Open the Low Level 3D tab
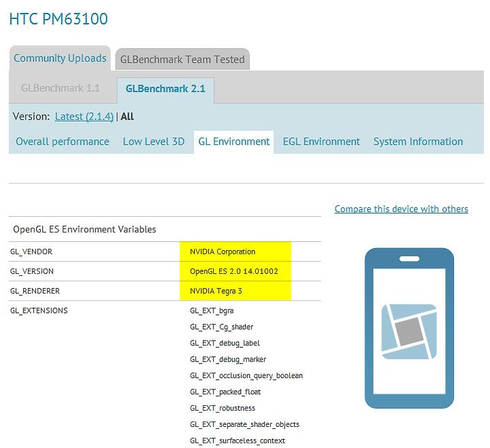Image resolution: width=490 pixels, height=448 pixels. [154, 141]
